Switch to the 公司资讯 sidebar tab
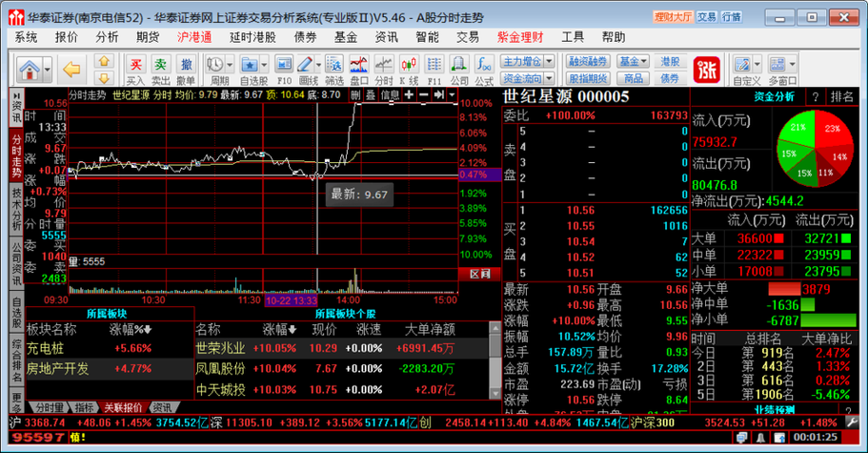The height and width of the screenshot is (453, 868). point(16,263)
